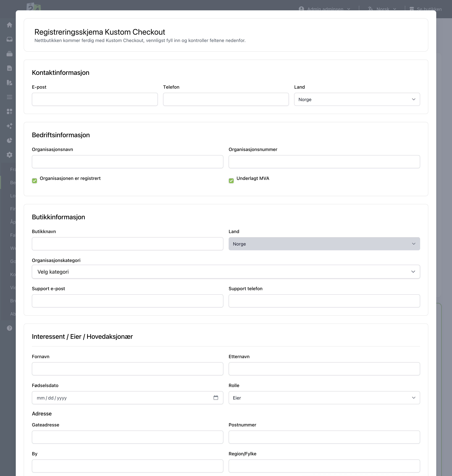The image size is (452, 476).
Task: Toggle the Underlagt MVA checkbox
Action: click(x=231, y=181)
